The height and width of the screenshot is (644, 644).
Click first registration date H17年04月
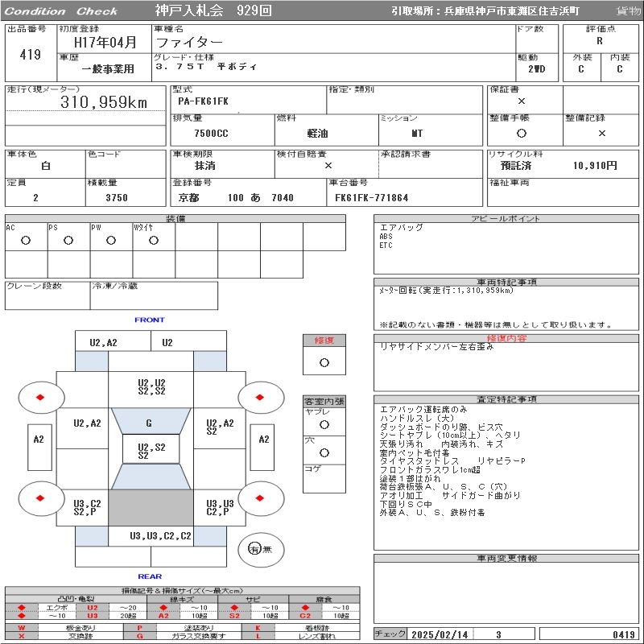[x=105, y=43]
